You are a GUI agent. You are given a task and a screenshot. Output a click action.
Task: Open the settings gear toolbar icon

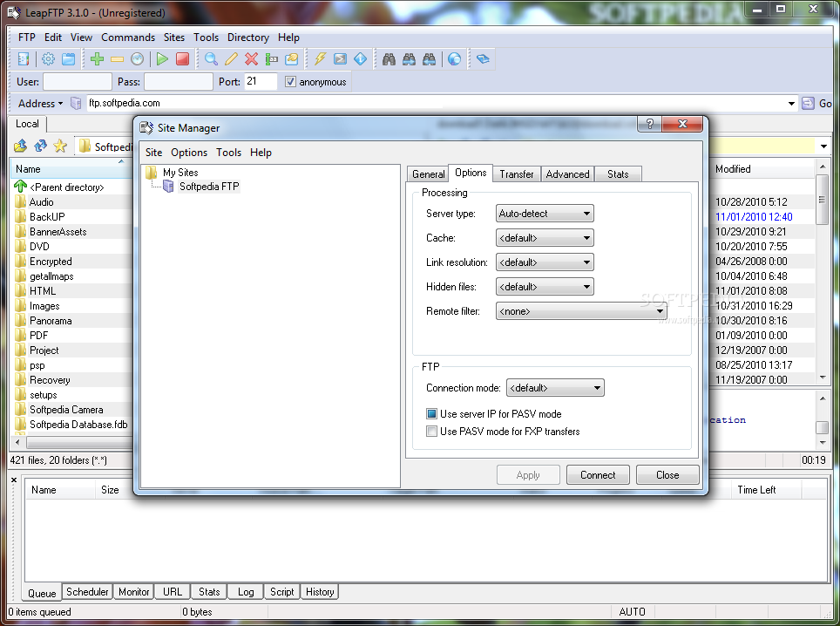tap(48, 59)
